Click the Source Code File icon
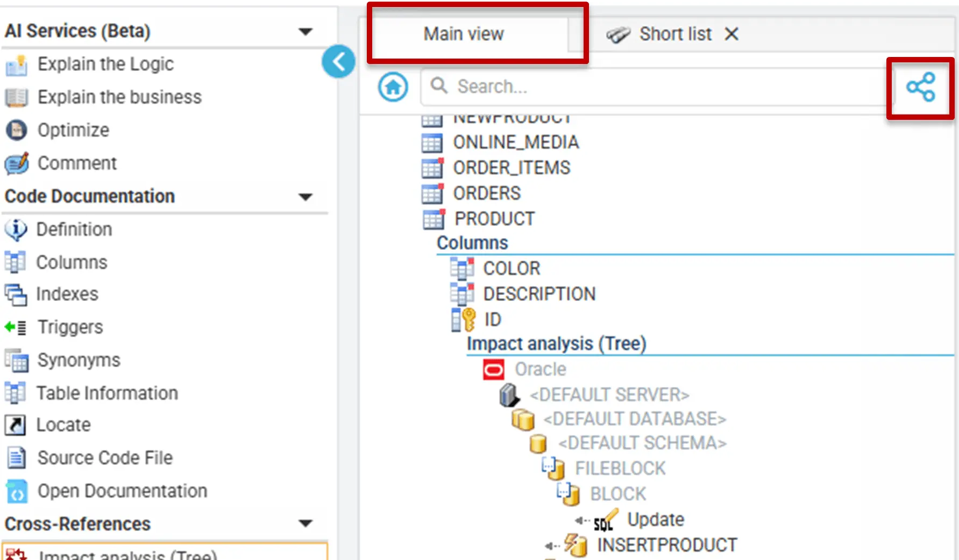This screenshot has width=959, height=560. click(x=16, y=458)
